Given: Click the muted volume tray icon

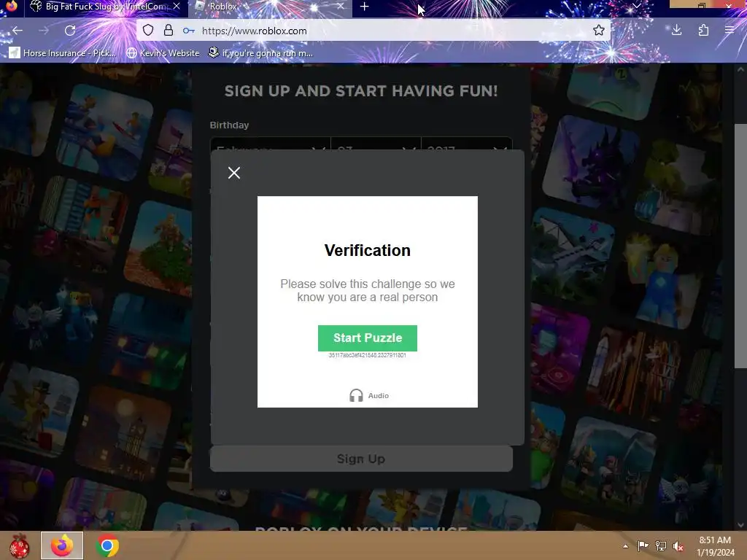Looking at the screenshot, I should 678,545.
